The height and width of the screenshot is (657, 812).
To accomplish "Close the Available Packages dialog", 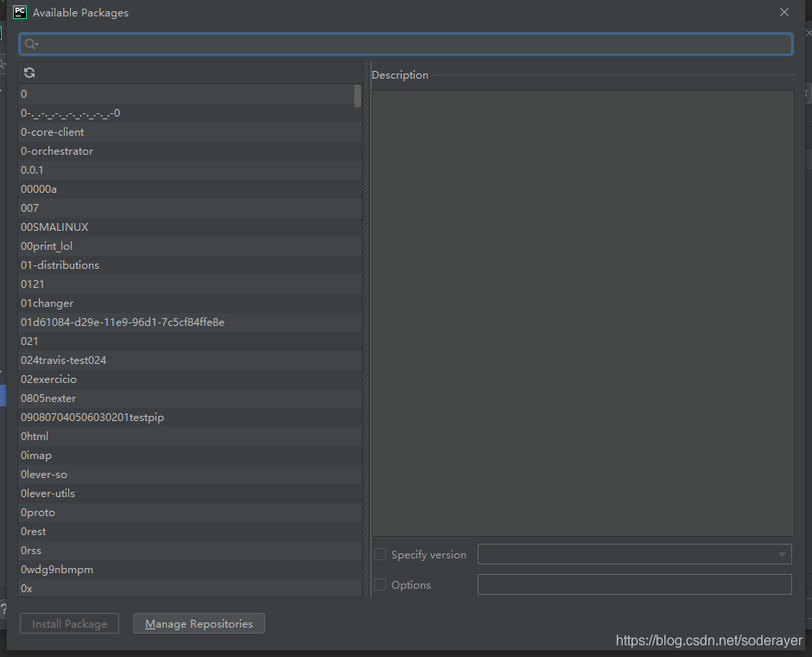I will [x=784, y=12].
